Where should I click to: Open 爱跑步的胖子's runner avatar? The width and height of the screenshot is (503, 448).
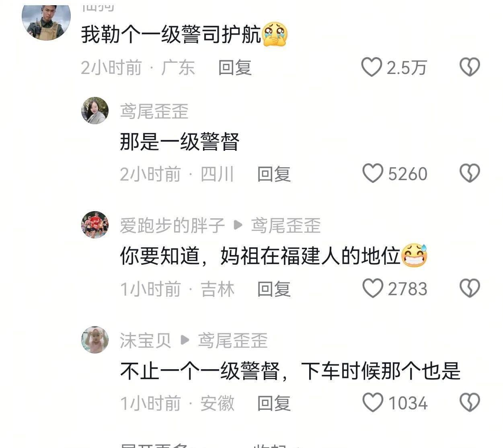tap(95, 225)
